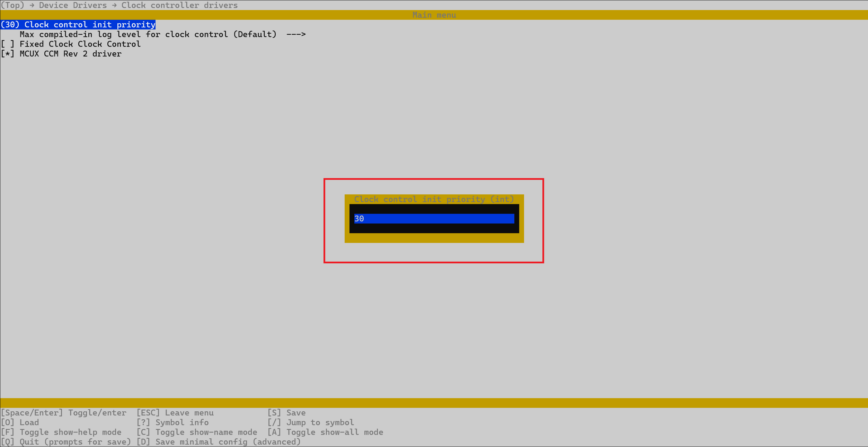Screen dimensions: 868x447
Task: Click the dialog title Clock control init priority (int)
Action: pos(434,199)
